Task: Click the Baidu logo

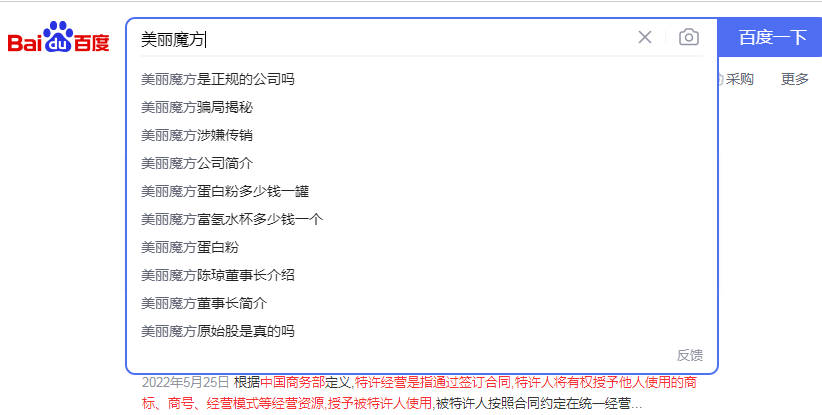Action: 59,37
